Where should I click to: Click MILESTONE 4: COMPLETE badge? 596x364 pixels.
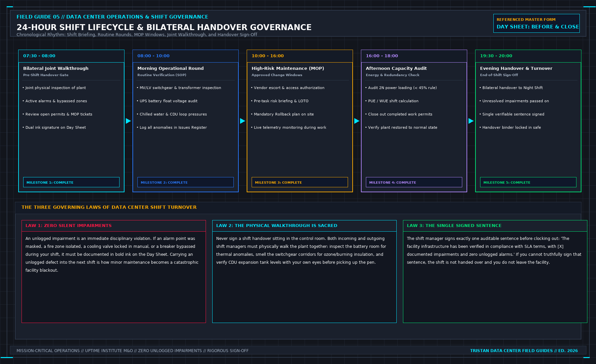coord(414,182)
